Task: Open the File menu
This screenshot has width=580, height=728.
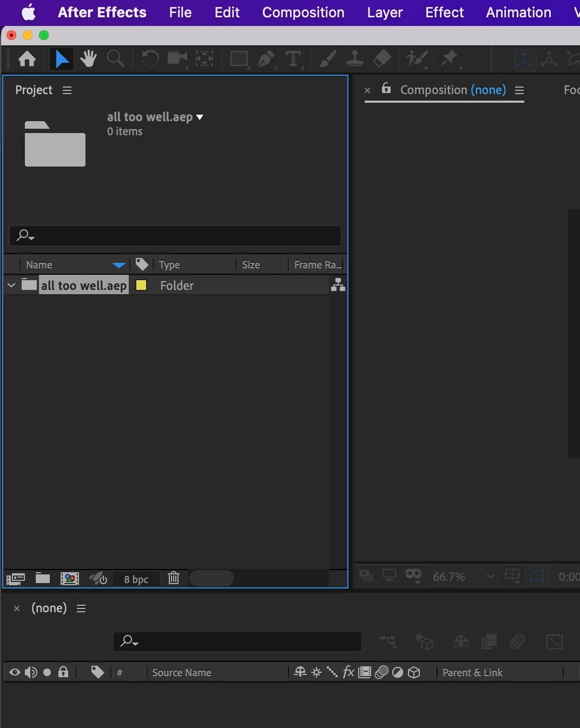Action: 180,12
